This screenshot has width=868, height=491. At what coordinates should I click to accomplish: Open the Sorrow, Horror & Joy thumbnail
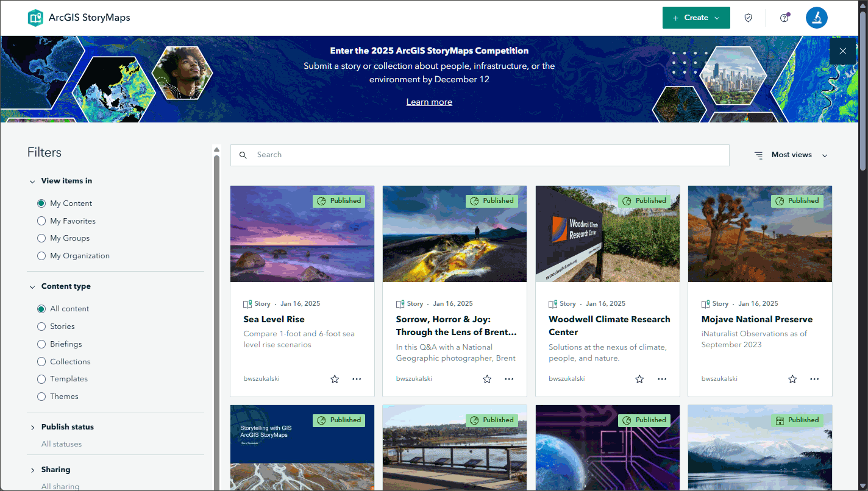coord(455,234)
